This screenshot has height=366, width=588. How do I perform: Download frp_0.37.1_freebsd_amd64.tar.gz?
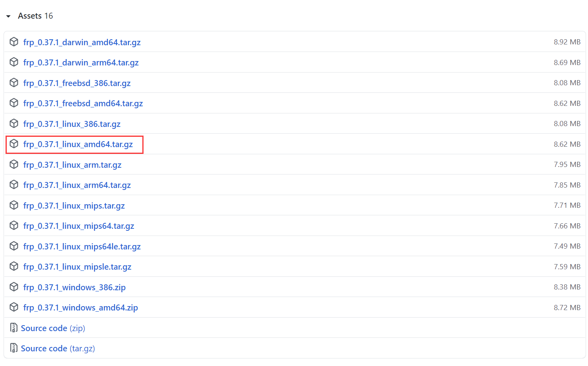[83, 103]
